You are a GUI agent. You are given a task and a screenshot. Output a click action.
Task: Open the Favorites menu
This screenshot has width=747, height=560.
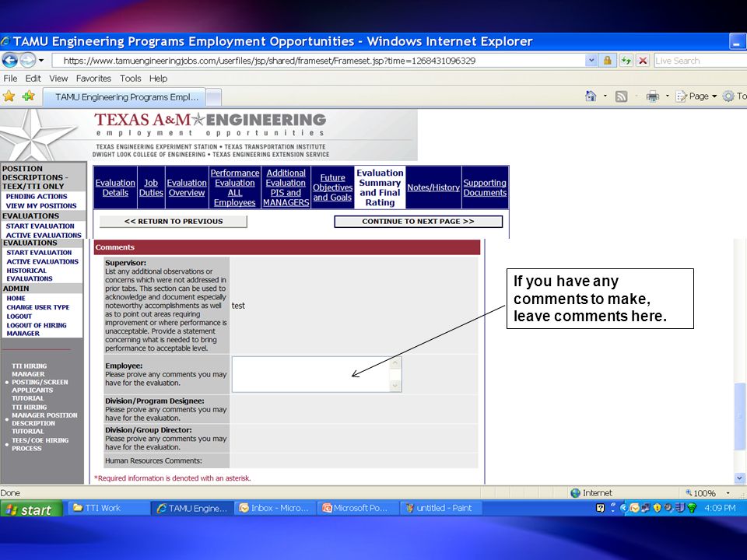pyautogui.click(x=93, y=78)
